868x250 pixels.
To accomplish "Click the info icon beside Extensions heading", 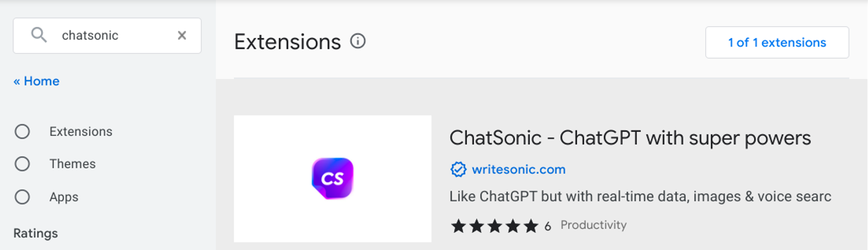I will 358,41.
